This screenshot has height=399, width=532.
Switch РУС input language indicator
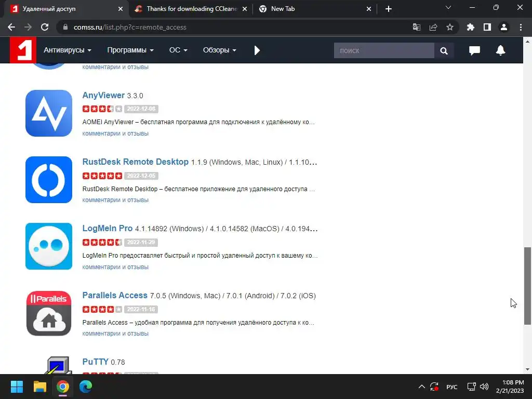click(x=451, y=387)
